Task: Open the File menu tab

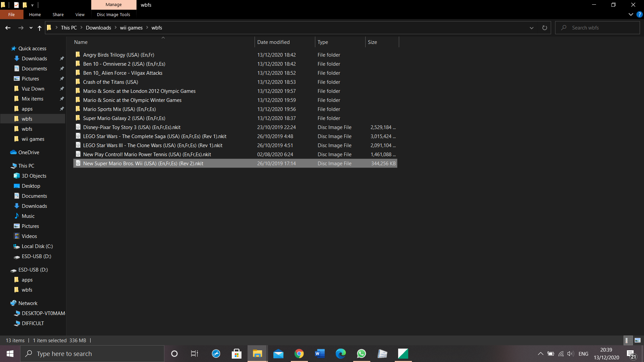Action: tap(11, 14)
